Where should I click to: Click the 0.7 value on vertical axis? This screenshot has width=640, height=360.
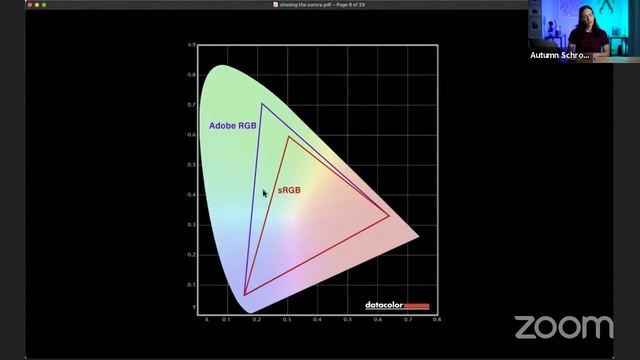(x=191, y=105)
